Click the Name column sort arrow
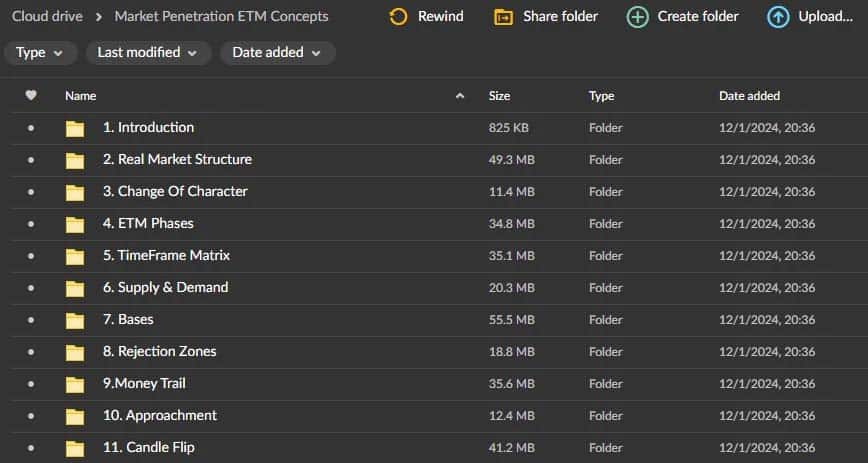The height and width of the screenshot is (463, 868). pyautogui.click(x=460, y=96)
